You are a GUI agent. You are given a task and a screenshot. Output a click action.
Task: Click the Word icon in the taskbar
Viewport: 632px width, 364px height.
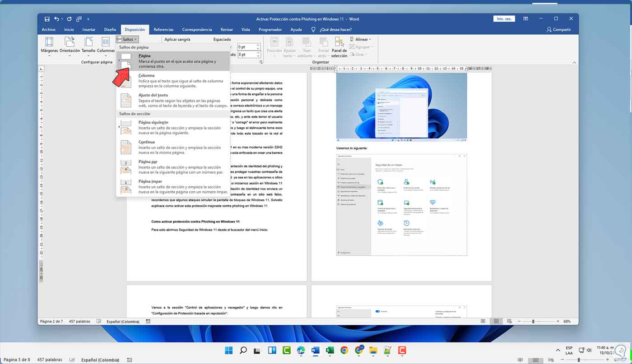click(315, 350)
